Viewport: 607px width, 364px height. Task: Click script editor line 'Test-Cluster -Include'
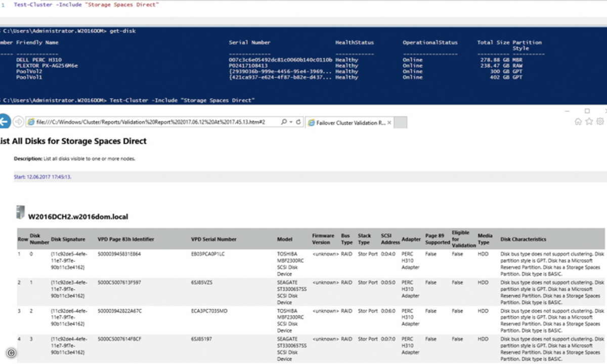tap(86, 5)
